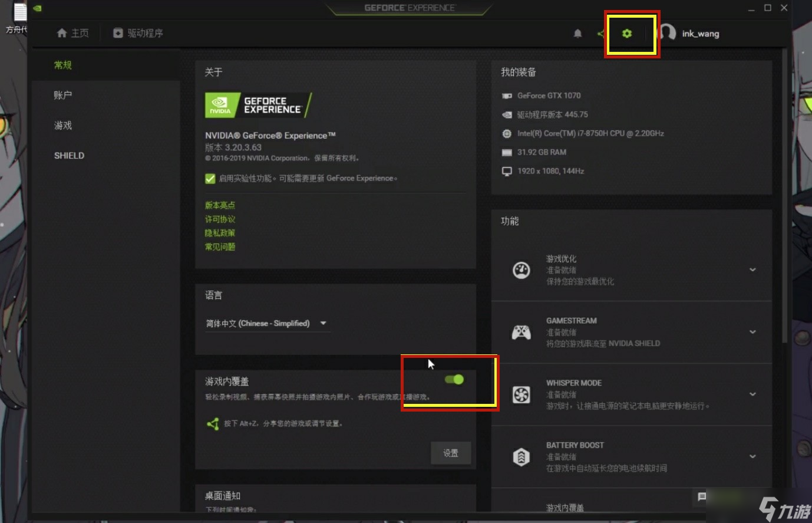Click the GeForce GTX 1070 GPU icon

pos(507,96)
